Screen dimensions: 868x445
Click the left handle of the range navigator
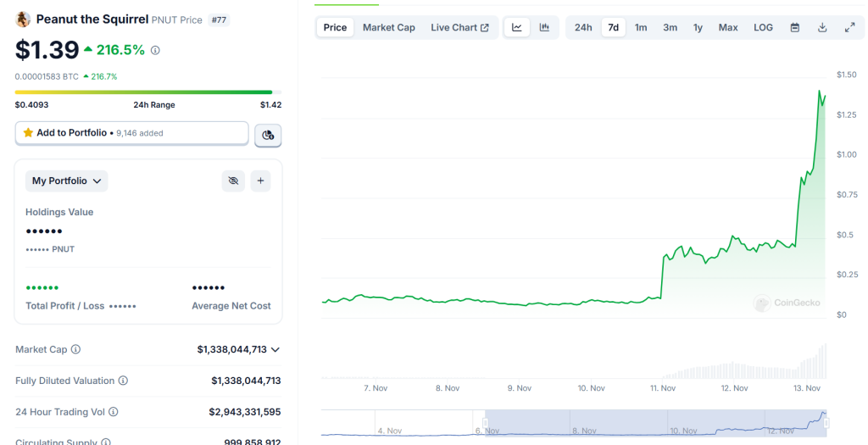click(x=485, y=424)
